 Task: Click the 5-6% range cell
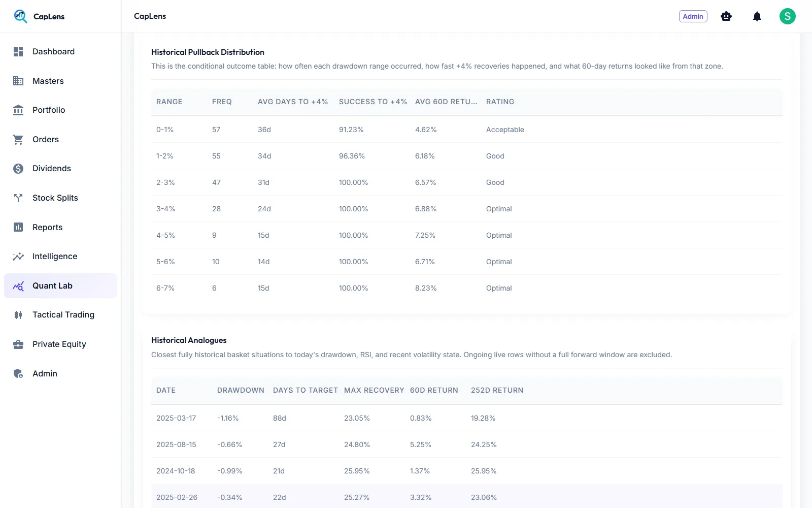click(x=165, y=262)
